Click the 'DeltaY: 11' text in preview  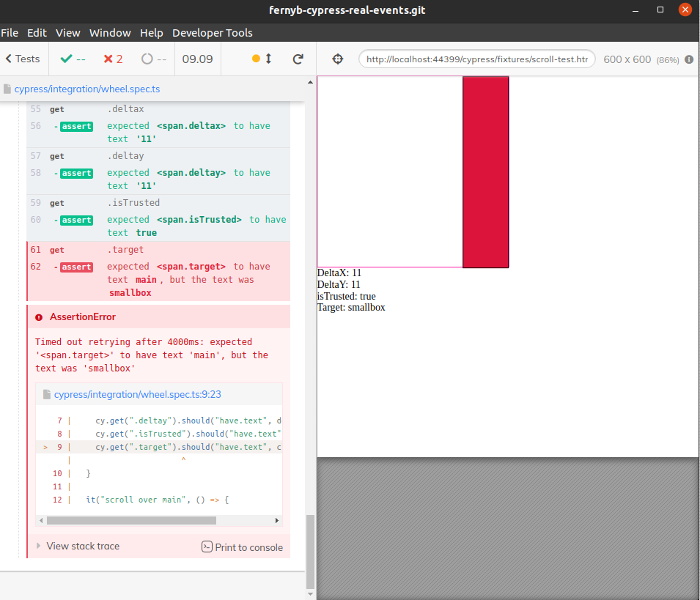coord(339,284)
